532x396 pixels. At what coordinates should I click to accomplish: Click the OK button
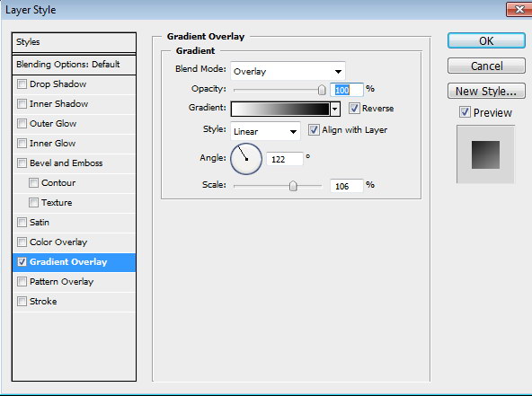click(486, 40)
